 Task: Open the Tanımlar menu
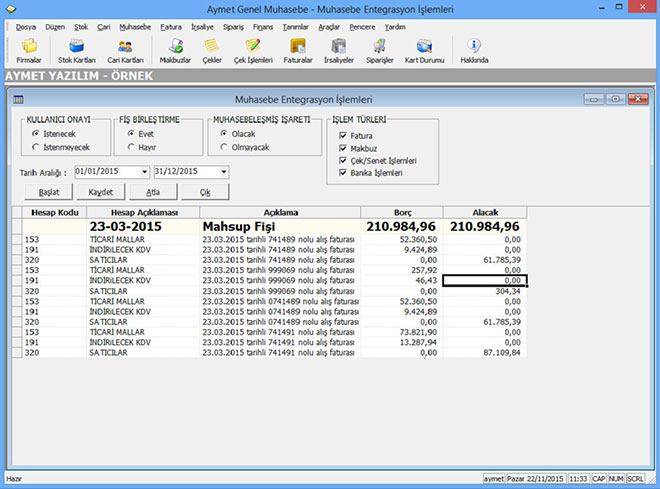[295, 27]
